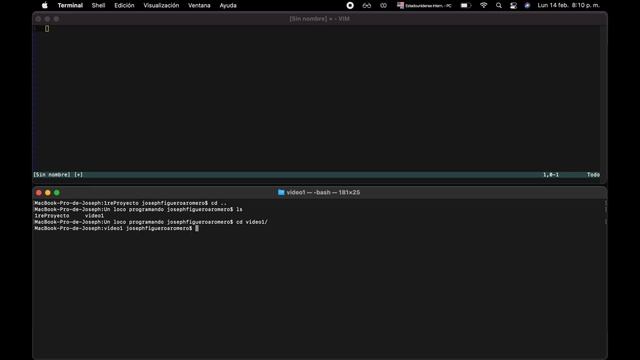Screen dimensions: 640x360
Task: Click the VIM cursor on first line
Action: tap(47, 29)
